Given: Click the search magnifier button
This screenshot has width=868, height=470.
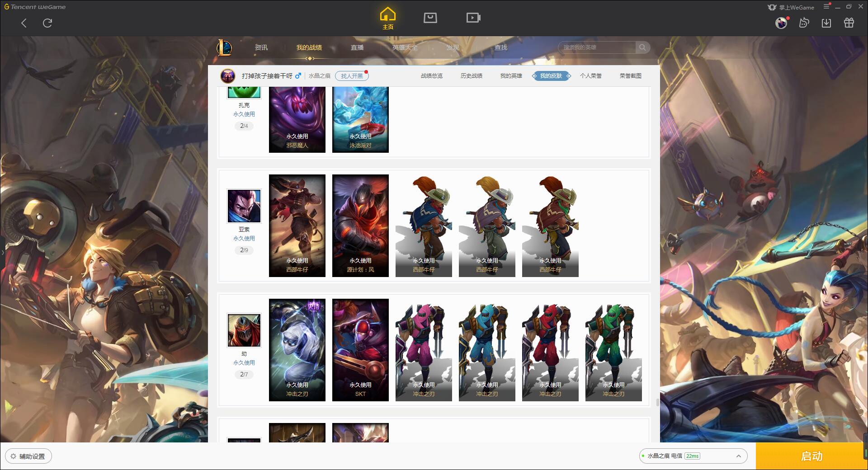Looking at the screenshot, I should 642,47.
